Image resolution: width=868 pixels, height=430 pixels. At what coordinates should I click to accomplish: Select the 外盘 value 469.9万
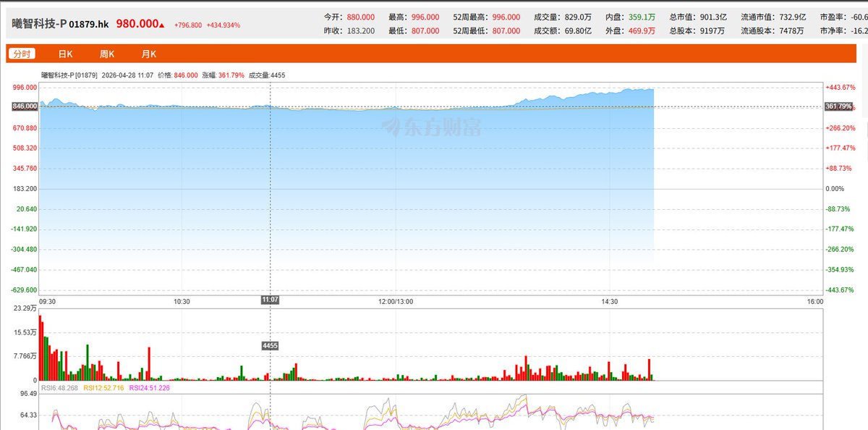point(642,31)
